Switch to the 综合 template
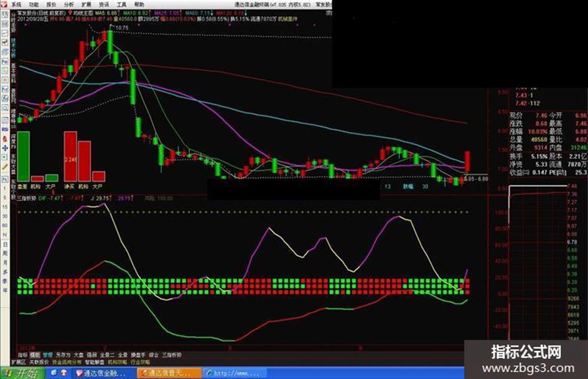The image size is (588, 379). 154,355
